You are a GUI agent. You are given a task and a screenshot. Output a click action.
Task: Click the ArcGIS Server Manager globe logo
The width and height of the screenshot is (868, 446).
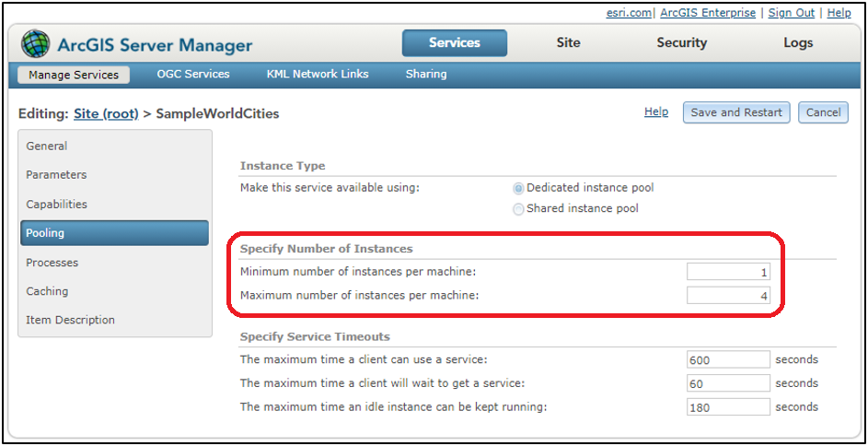coord(37,44)
